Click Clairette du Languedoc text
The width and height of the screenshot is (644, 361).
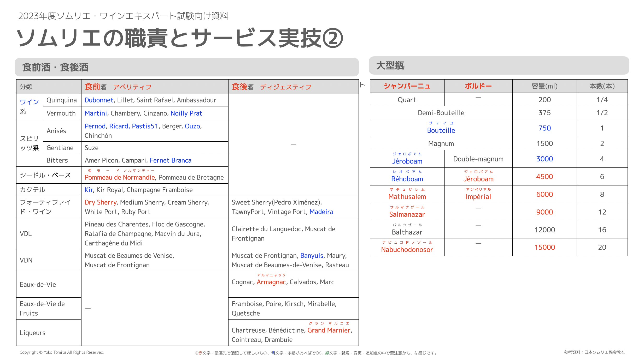point(266,229)
